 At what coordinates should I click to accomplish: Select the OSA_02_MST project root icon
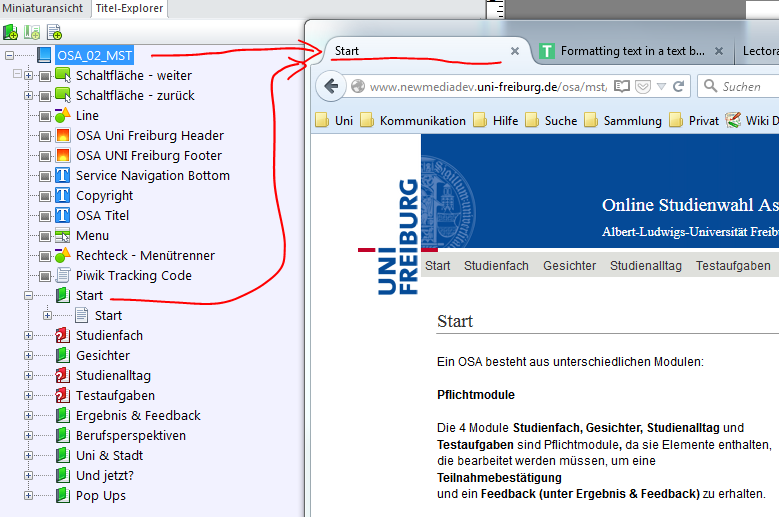44,55
